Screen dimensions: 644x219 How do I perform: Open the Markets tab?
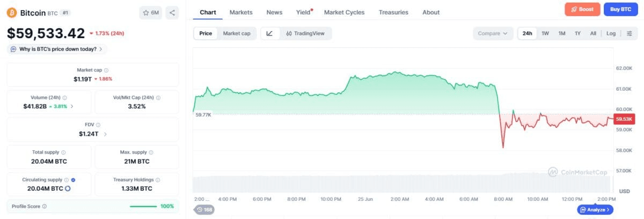(x=241, y=12)
